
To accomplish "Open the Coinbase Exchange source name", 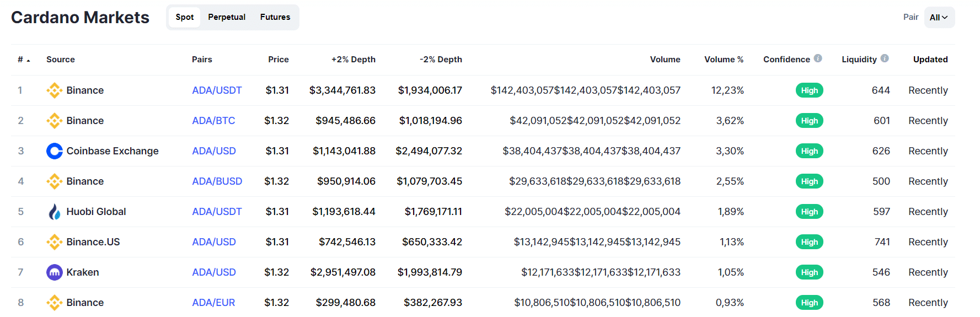I will (113, 151).
